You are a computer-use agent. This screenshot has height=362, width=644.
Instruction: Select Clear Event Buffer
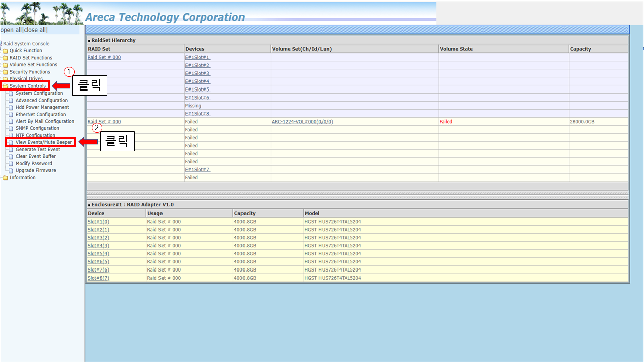36,156
